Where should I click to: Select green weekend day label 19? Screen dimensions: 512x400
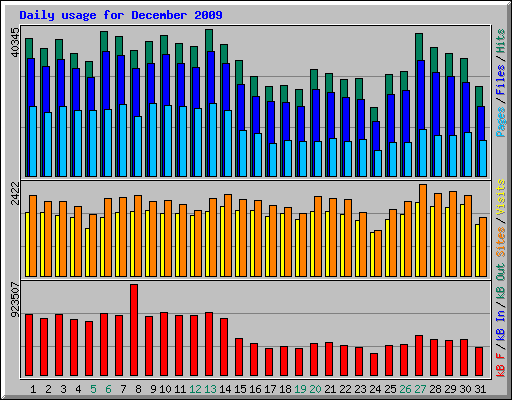[x=300, y=389]
